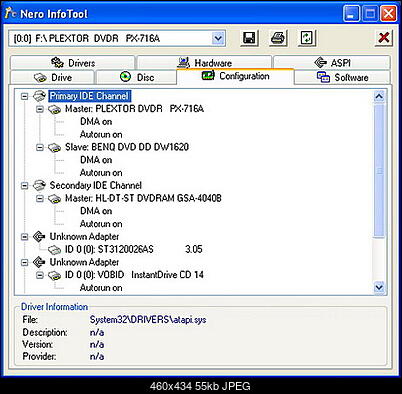This screenshot has height=394, width=402.
Task: Click the BENQ slave drive icon
Action: click(x=54, y=147)
